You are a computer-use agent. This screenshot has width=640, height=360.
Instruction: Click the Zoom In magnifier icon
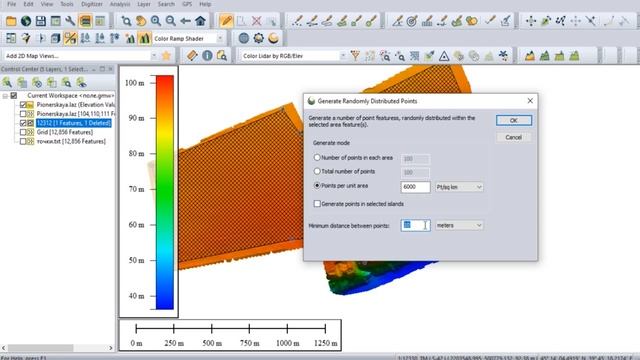(156, 21)
